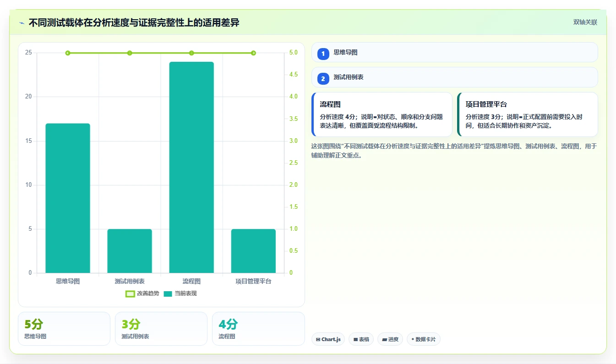
Task: Click the x-axis label 思维导图
Action: point(68,281)
